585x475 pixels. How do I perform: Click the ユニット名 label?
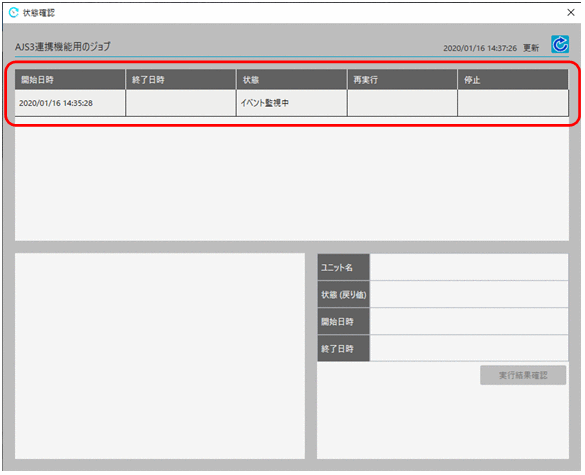click(x=343, y=267)
